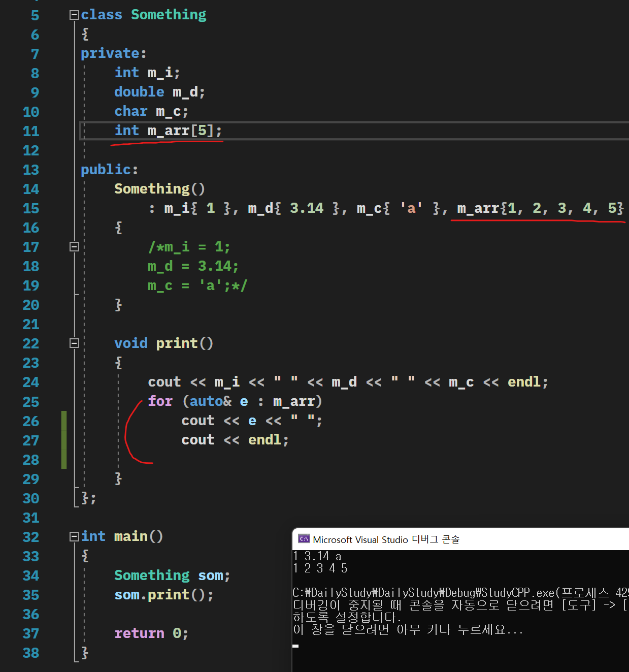Collapse the void print() function block
Image resolution: width=629 pixels, height=672 pixels.
(x=74, y=343)
